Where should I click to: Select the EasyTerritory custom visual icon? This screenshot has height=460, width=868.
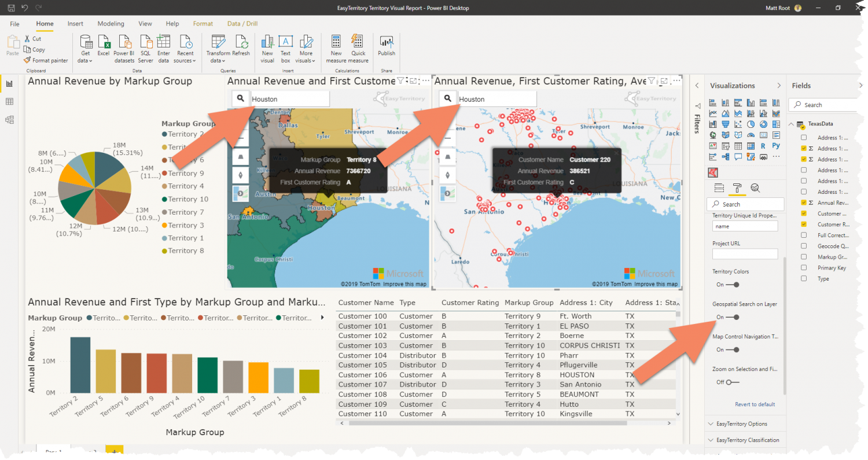(713, 171)
